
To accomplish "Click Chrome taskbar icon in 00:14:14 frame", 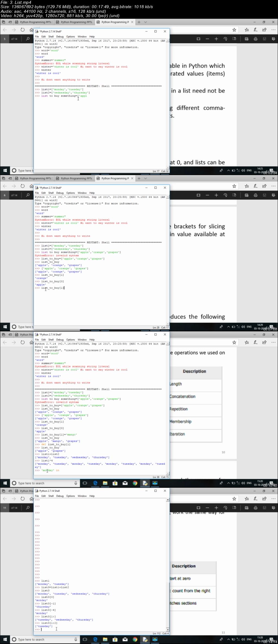I will pos(135,639).
